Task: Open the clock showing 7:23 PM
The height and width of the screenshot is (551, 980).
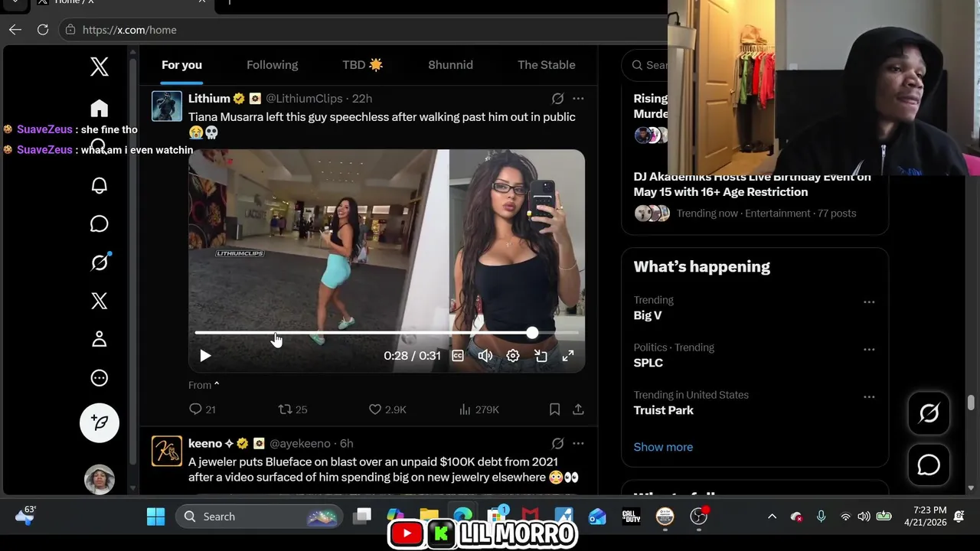Action: click(925, 517)
